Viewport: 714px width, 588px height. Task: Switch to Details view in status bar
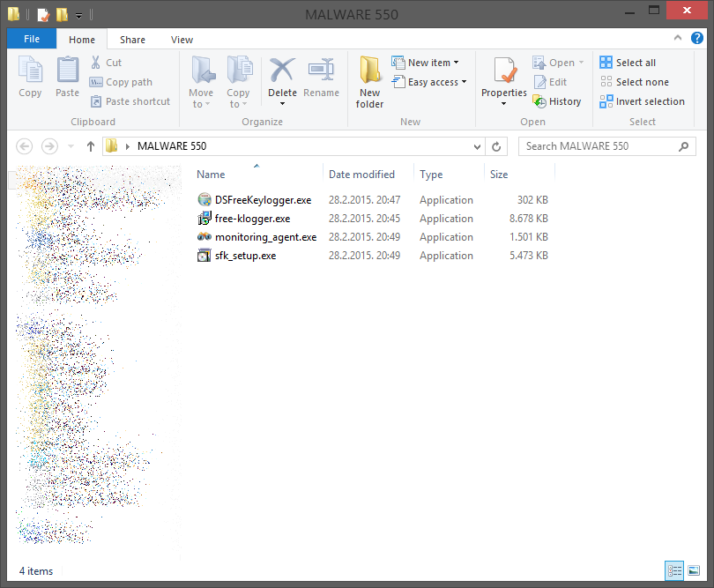point(674,570)
